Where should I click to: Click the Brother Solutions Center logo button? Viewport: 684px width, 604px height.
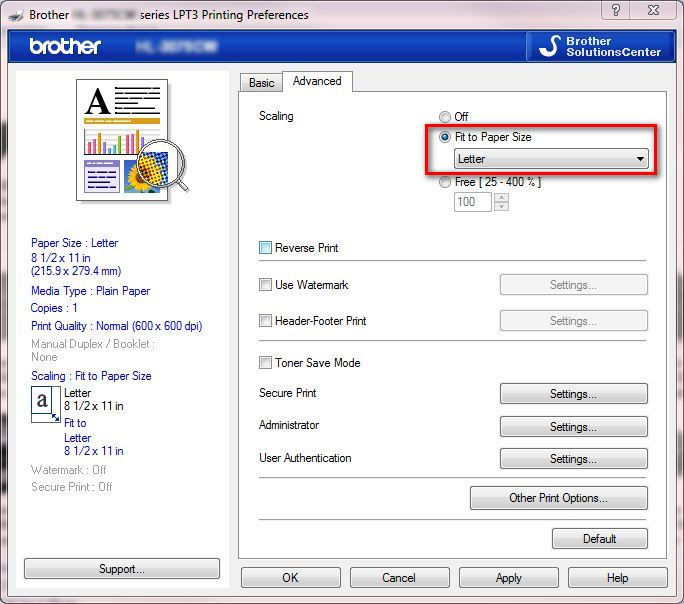[599, 46]
